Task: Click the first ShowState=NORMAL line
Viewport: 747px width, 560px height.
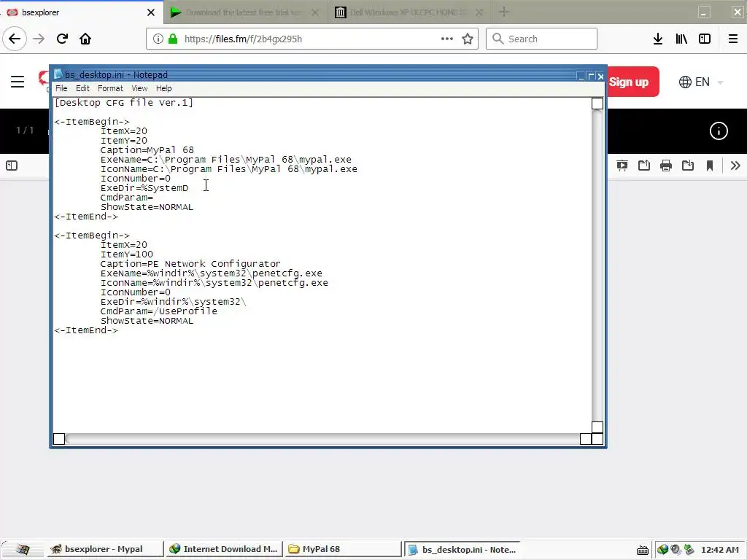Action: point(147,207)
